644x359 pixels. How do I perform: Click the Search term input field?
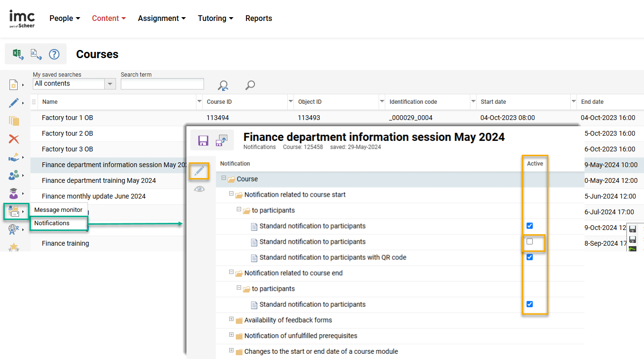[162, 84]
